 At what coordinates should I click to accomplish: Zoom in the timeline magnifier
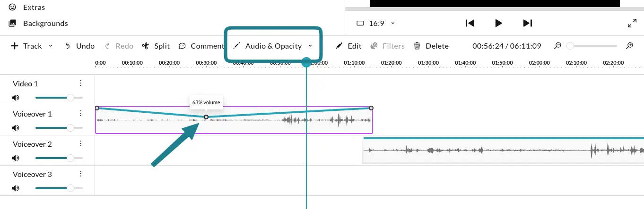tap(629, 46)
